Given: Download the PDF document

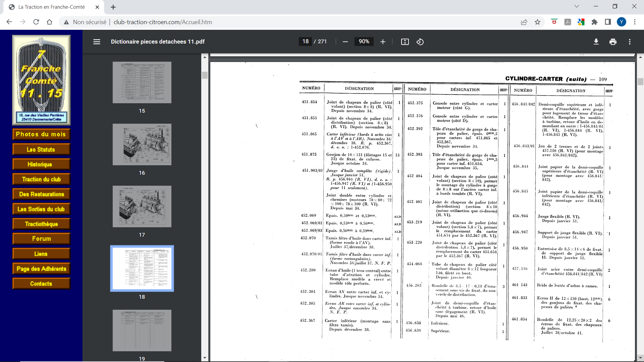Looking at the screenshot, I should click(x=596, y=42).
